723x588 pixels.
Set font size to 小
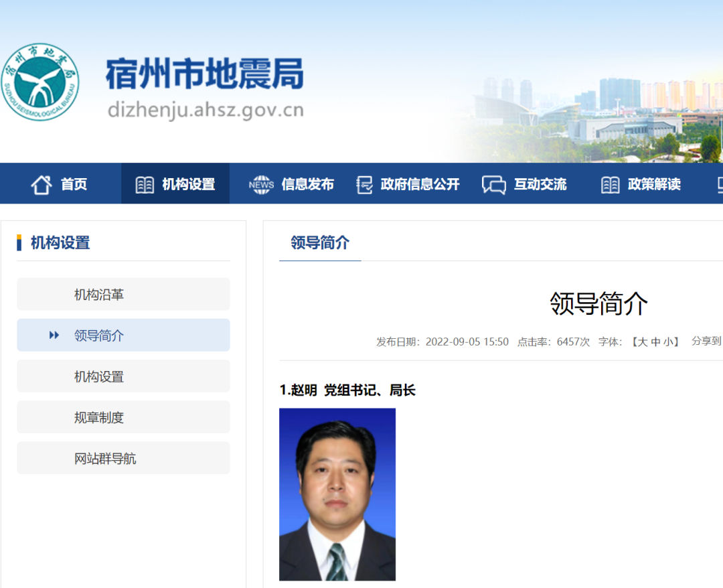668,342
